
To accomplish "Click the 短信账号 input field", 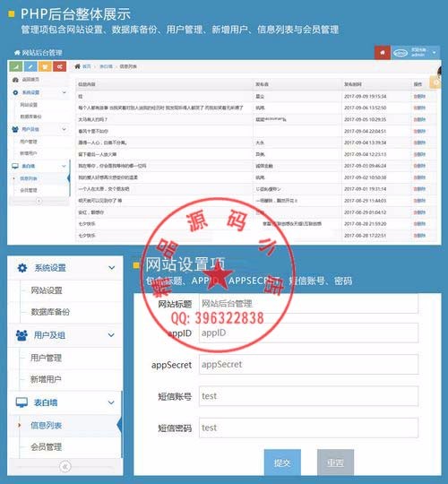I will point(308,396).
